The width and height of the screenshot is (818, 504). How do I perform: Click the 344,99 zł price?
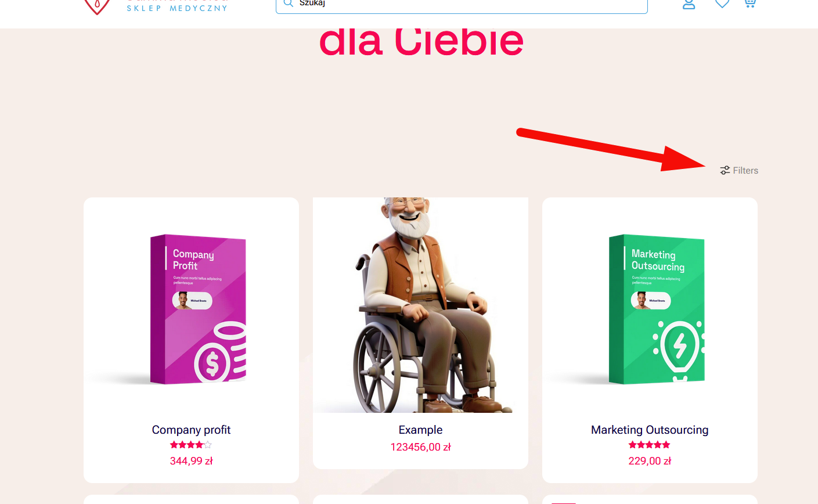(x=191, y=461)
